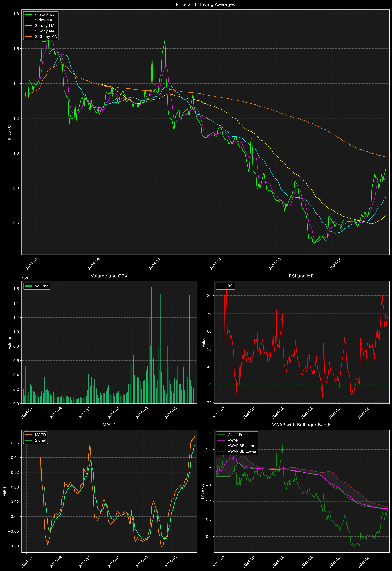
Task: Click the 'Price ($)' y-axis label of the top chart
Action: pos(10,132)
